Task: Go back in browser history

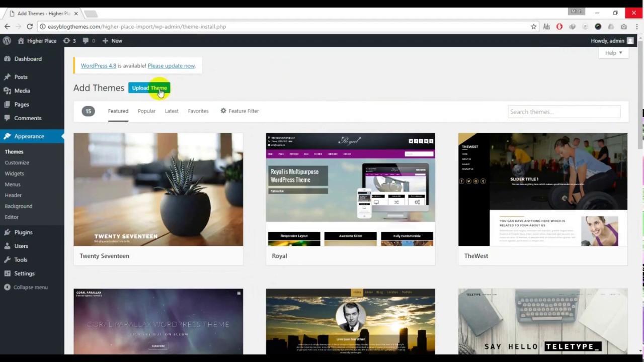Action: [x=7, y=27]
